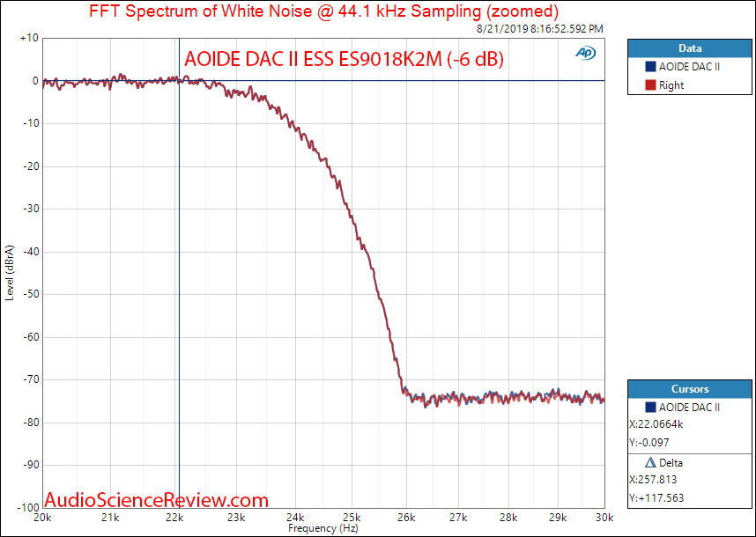Click the -80 tick on level axis
Viewport: 756px width, 537px height.
pos(30,423)
